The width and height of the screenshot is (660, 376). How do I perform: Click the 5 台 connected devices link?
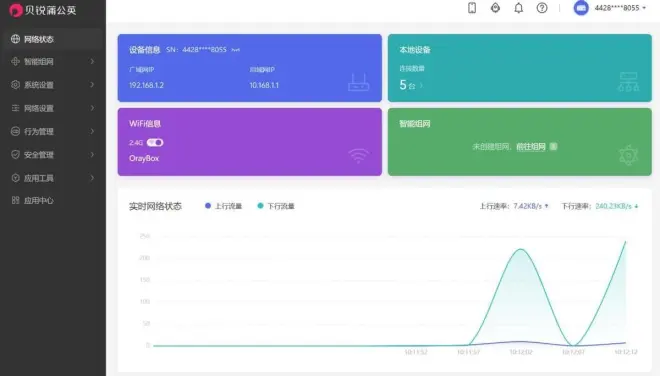tap(411, 85)
